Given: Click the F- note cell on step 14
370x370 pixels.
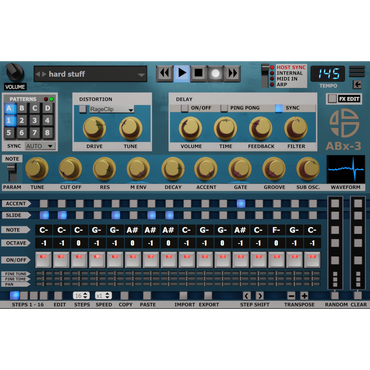Looking at the screenshot, I should coord(276,230).
